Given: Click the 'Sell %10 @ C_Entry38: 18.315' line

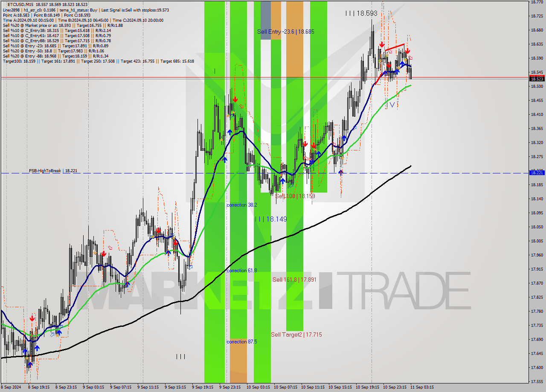Looking at the screenshot, I should pos(57,30).
